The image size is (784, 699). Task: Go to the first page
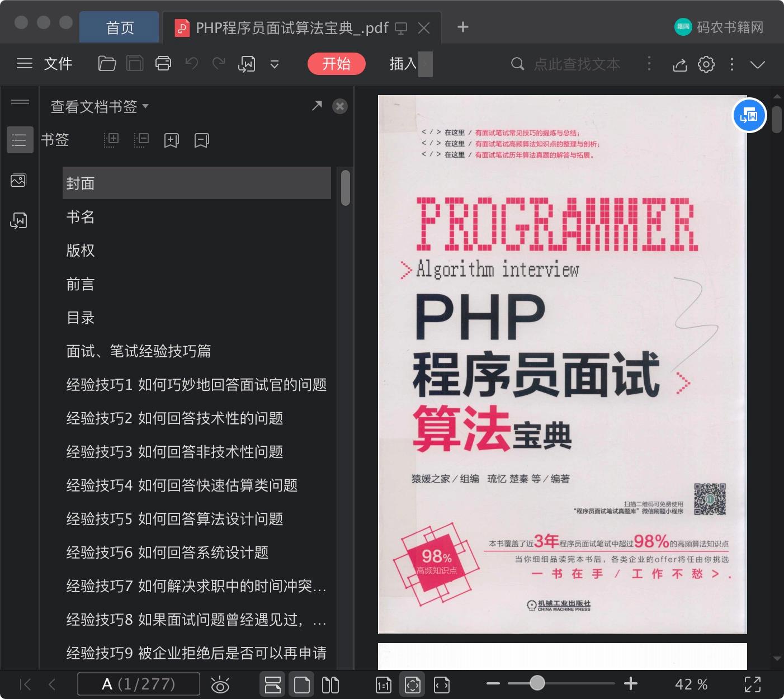25,684
